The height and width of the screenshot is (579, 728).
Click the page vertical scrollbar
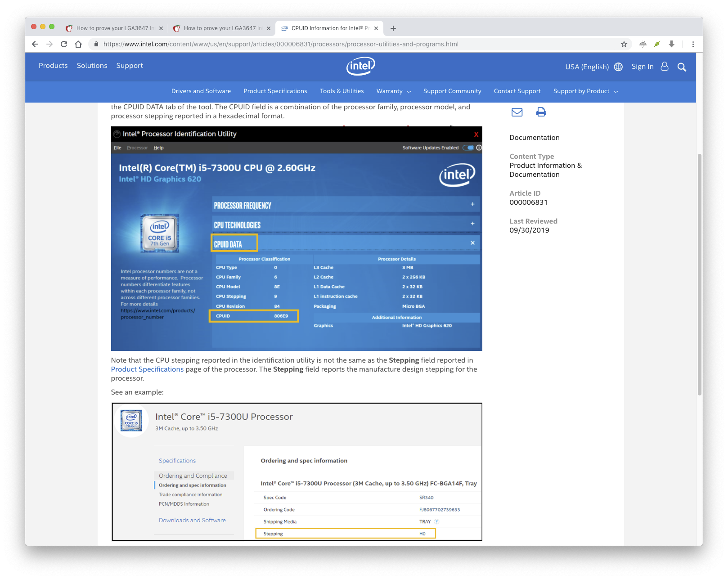coord(699,274)
